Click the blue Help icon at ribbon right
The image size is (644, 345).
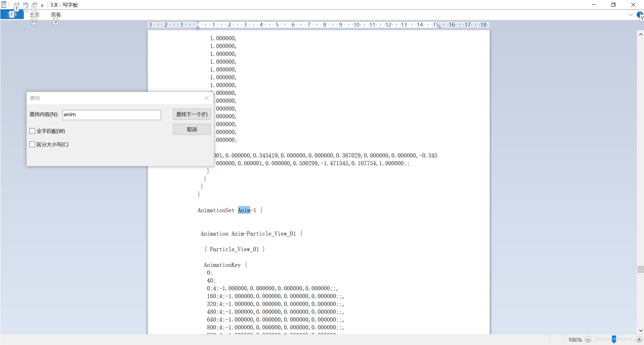(x=640, y=14)
